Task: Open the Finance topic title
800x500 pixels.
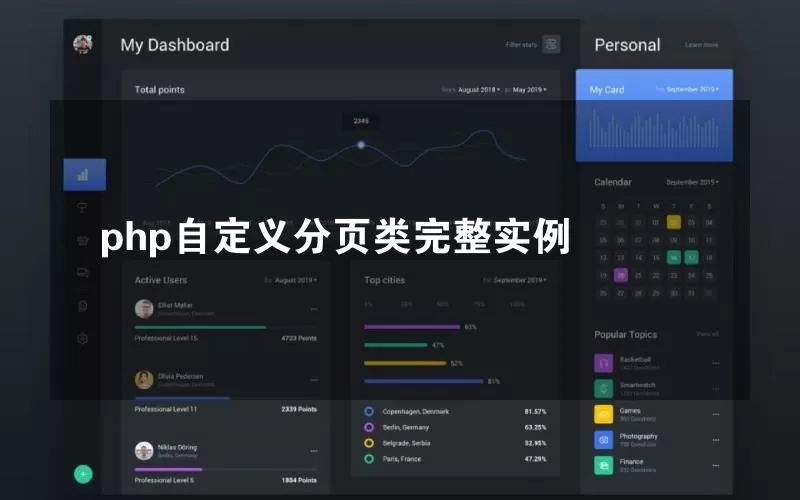Action: [x=632, y=462]
